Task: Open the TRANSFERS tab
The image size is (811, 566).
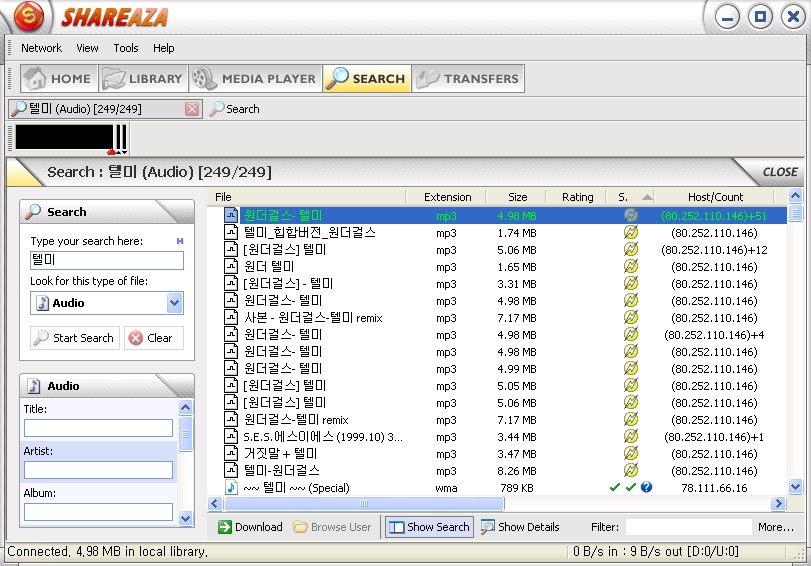Action: (x=468, y=79)
